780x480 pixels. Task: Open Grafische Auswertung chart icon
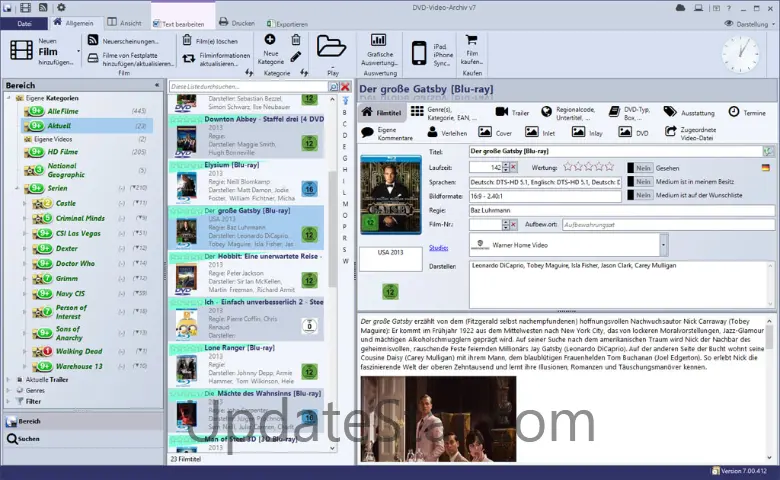pos(379,40)
